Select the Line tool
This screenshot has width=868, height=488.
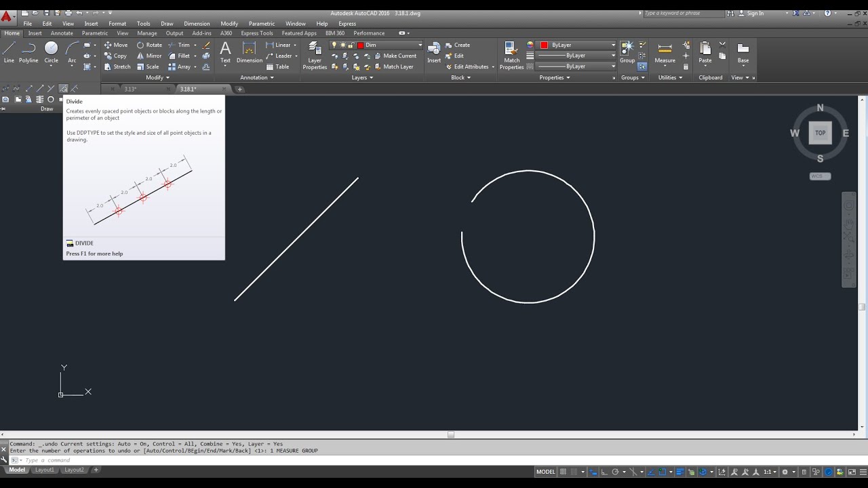pos(9,52)
